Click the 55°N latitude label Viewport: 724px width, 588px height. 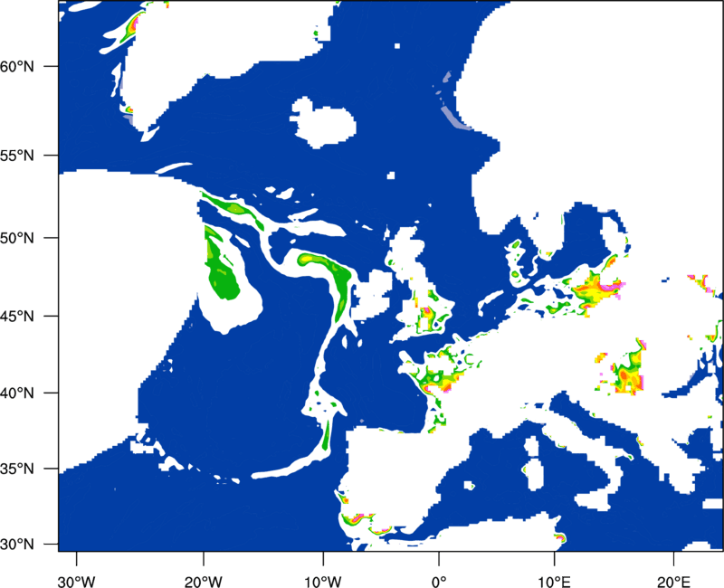coord(17,156)
